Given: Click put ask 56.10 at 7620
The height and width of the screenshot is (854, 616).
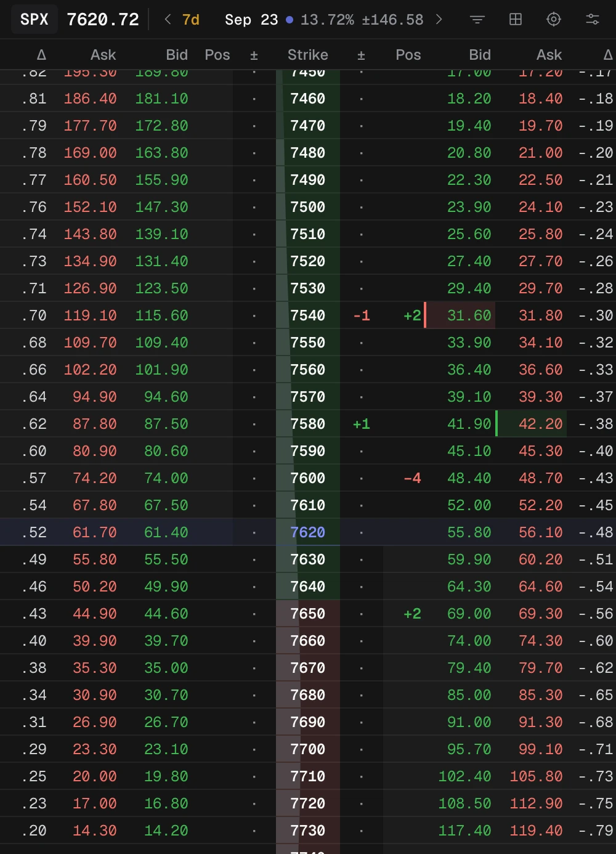Looking at the screenshot, I should tap(541, 532).
